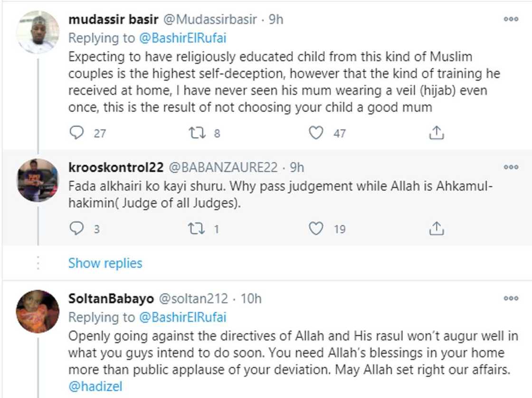
Task: View SoltanBabayo's profile picture
Action: click(x=38, y=311)
